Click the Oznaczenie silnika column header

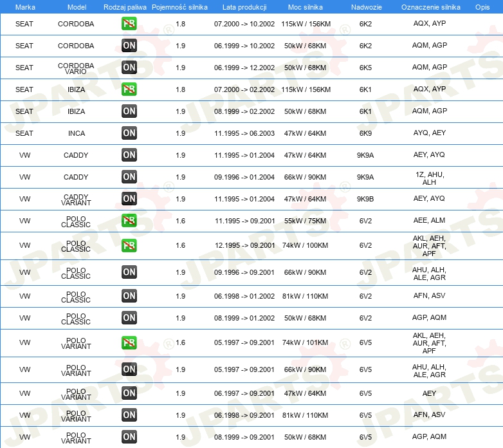[430, 7]
